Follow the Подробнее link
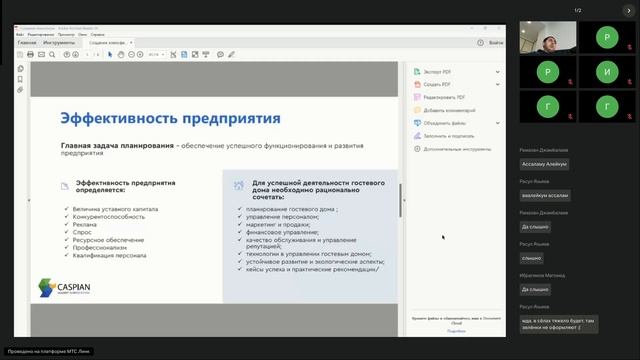640x360 pixels. pyautogui.click(x=456, y=331)
